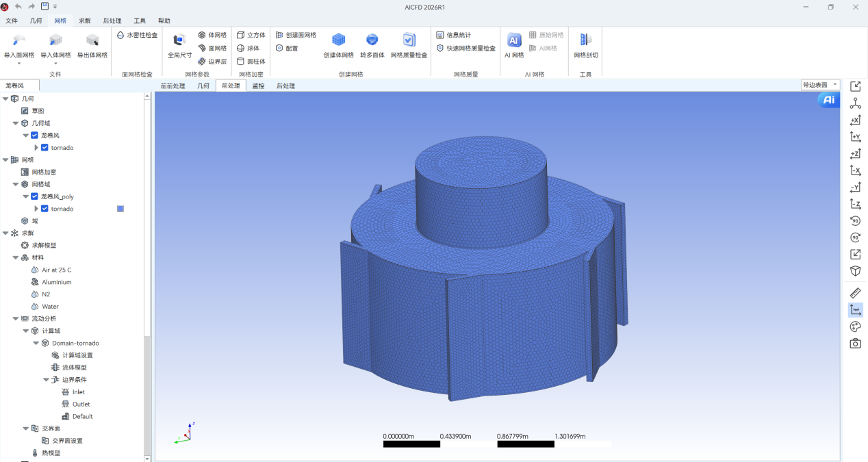Uncheck the 龙卷风 geometry domain checkbox

click(x=35, y=136)
